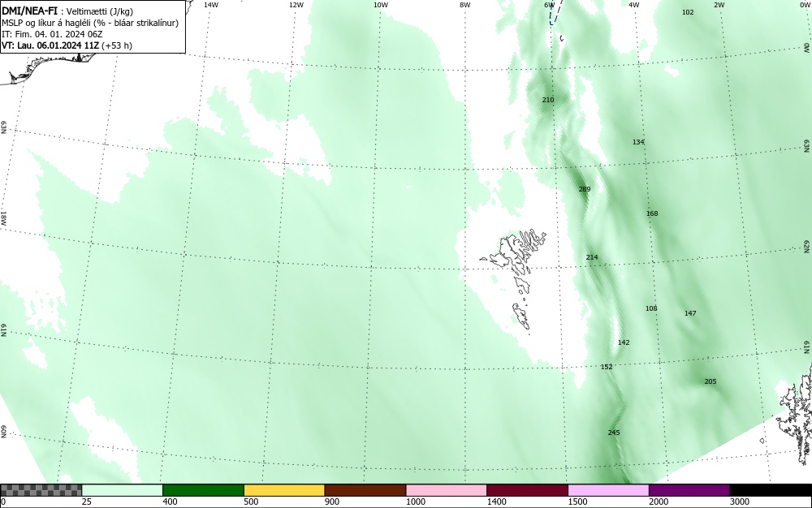Select the 10W longitude label
This screenshot has height=508, width=812.
pyautogui.click(x=381, y=5)
